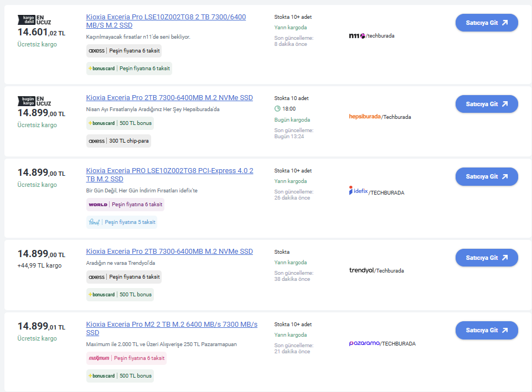Click the 14.899,00 TL price in hepsiburada row

point(42,113)
